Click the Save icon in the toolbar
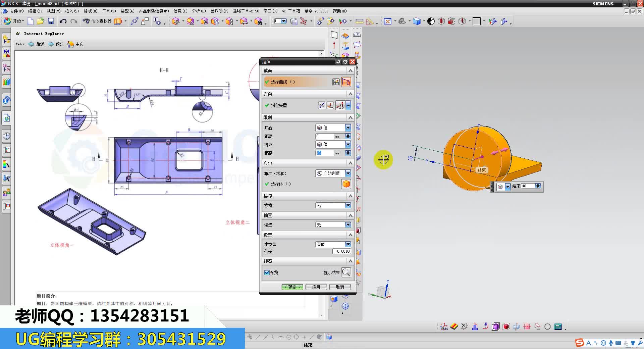Image resolution: width=644 pixels, height=349 pixels. tap(51, 21)
